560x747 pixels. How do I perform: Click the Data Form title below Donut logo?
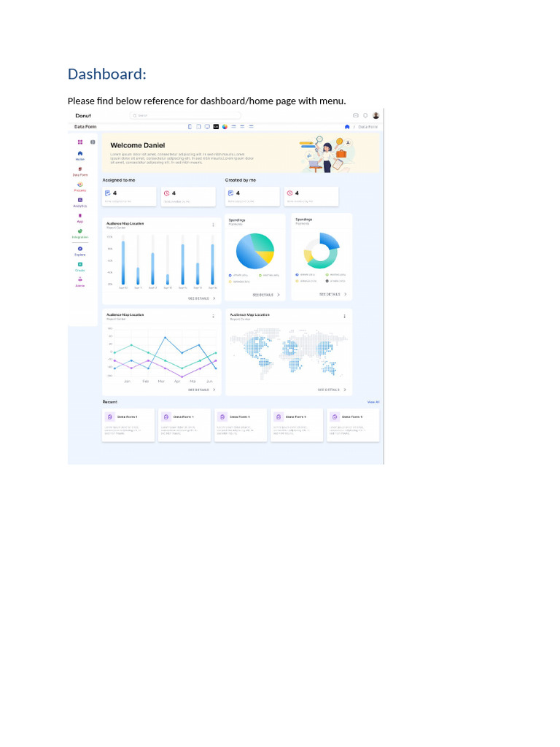point(85,127)
